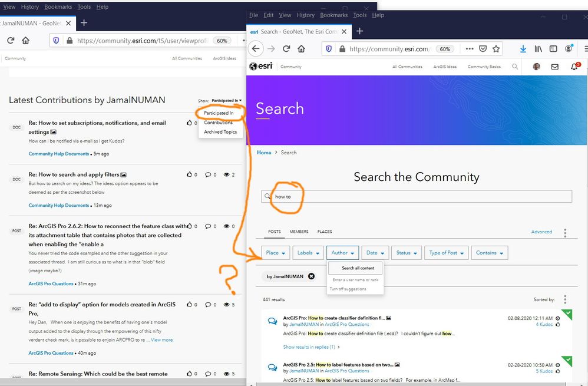Save page to Pocket icon

tap(483, 49)
